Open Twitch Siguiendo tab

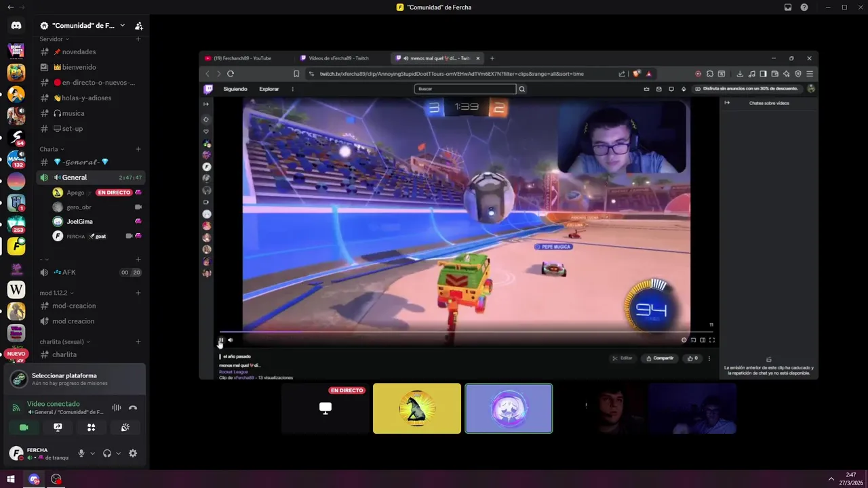pos(235,89)
